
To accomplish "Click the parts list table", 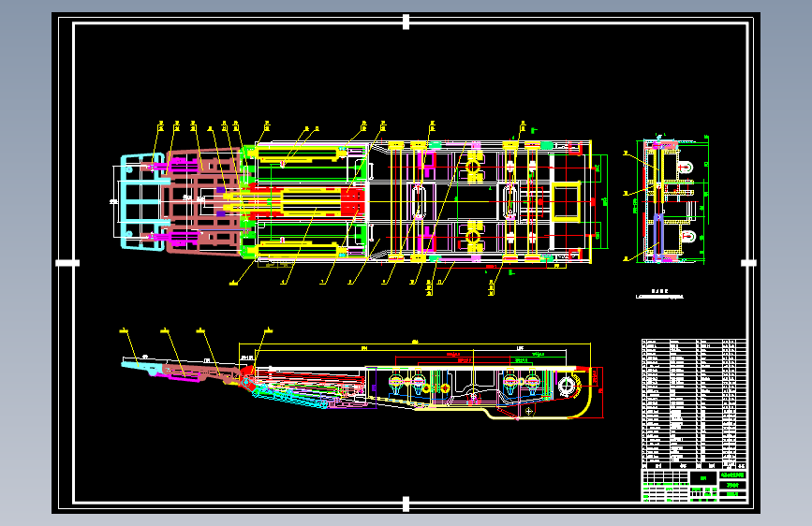I will pos(694,403).
